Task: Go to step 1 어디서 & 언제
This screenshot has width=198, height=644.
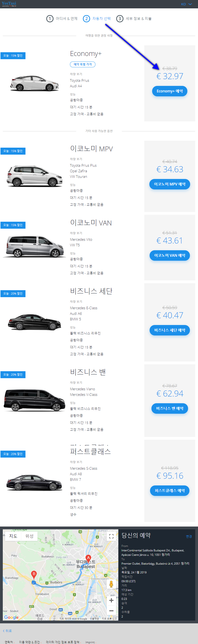Action: coord(62,19)
